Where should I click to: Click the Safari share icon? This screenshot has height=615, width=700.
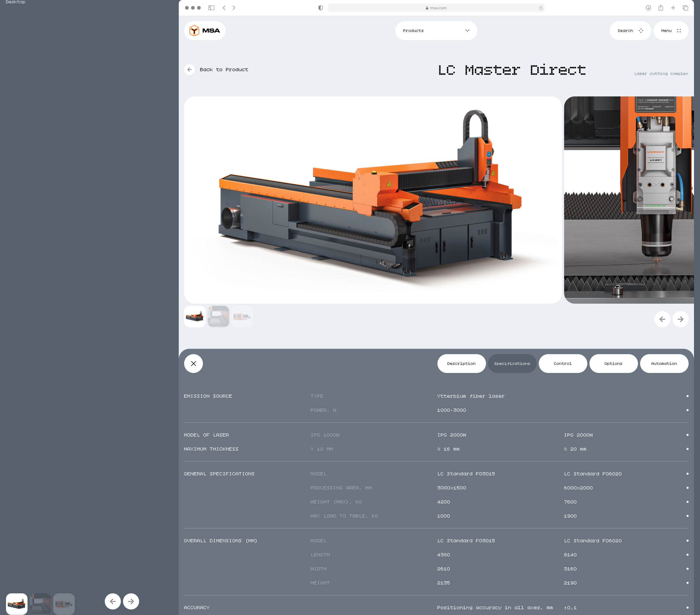point(661,8)
